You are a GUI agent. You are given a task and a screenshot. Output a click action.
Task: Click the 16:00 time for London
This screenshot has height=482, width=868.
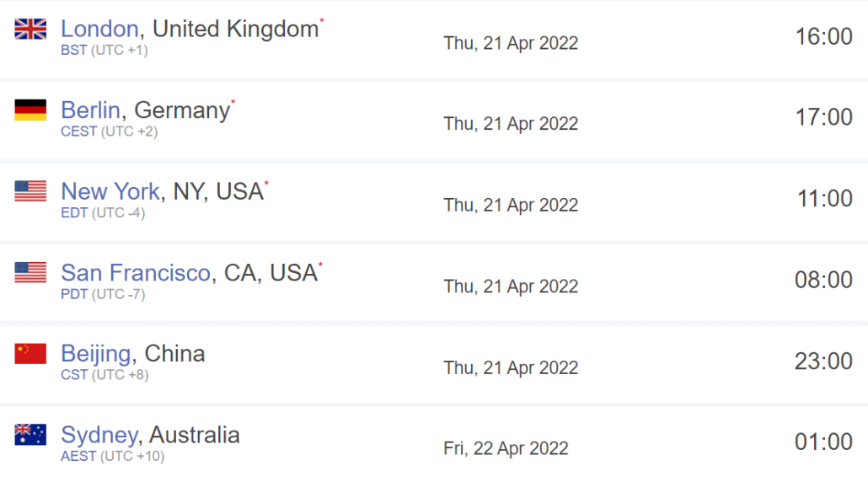pos(823,36)
